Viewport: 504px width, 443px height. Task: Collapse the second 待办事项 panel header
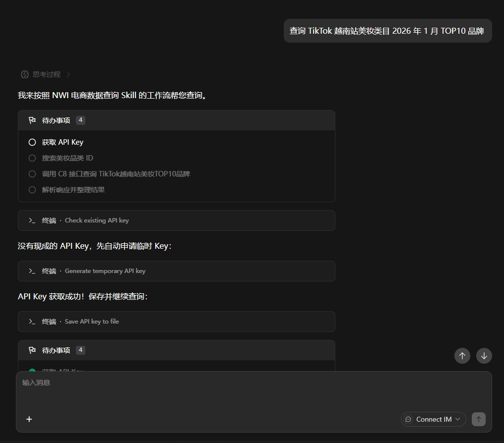[x=177, y=350]
